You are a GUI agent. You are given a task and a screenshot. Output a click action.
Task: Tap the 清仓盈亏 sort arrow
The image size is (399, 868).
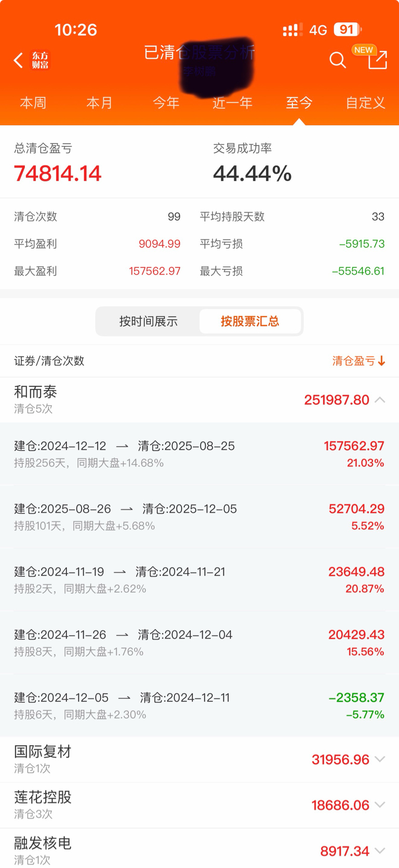[x=382, y=361]
